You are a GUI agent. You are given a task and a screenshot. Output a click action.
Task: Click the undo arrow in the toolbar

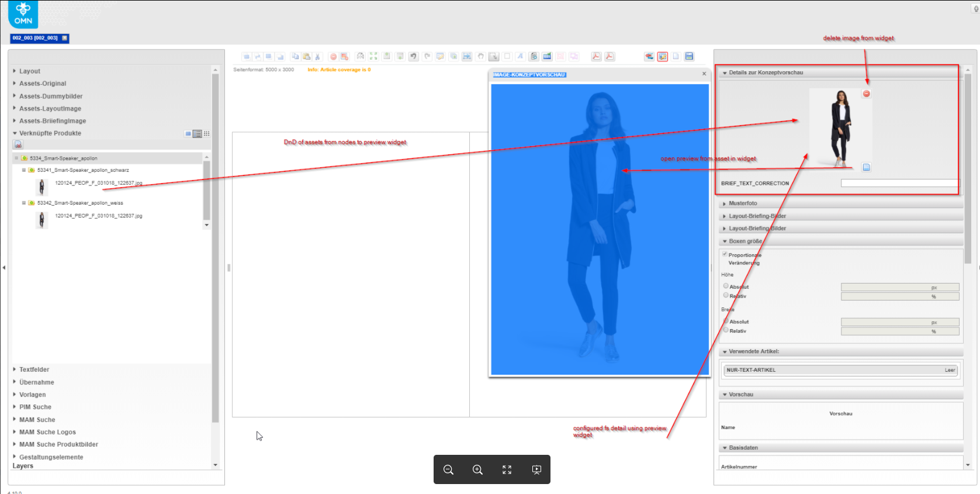coord(414,57)
